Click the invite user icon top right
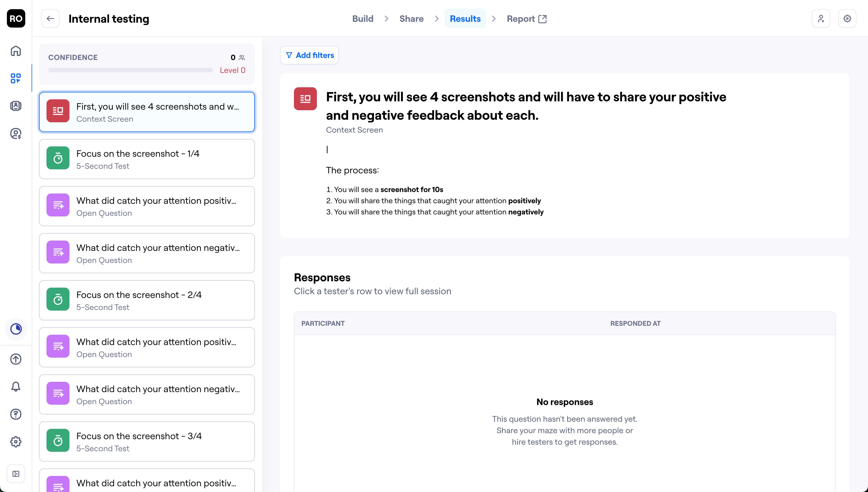Viewport: 868px width, 492px height. pos(821,19)
